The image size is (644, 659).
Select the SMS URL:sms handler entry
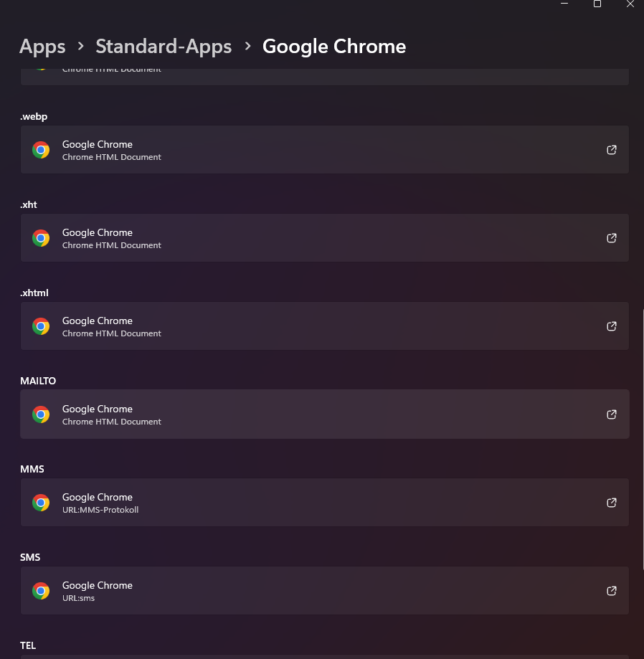[x=324, y=591]
